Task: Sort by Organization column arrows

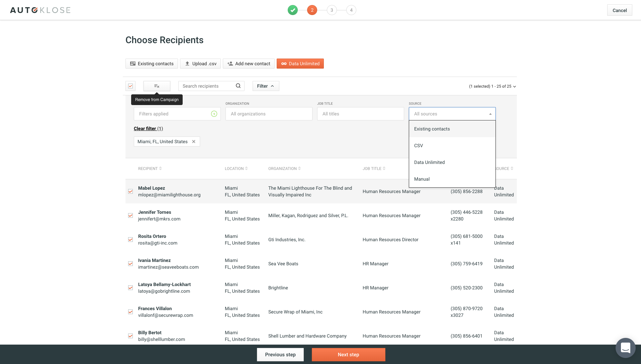Action: click(299, 169)
